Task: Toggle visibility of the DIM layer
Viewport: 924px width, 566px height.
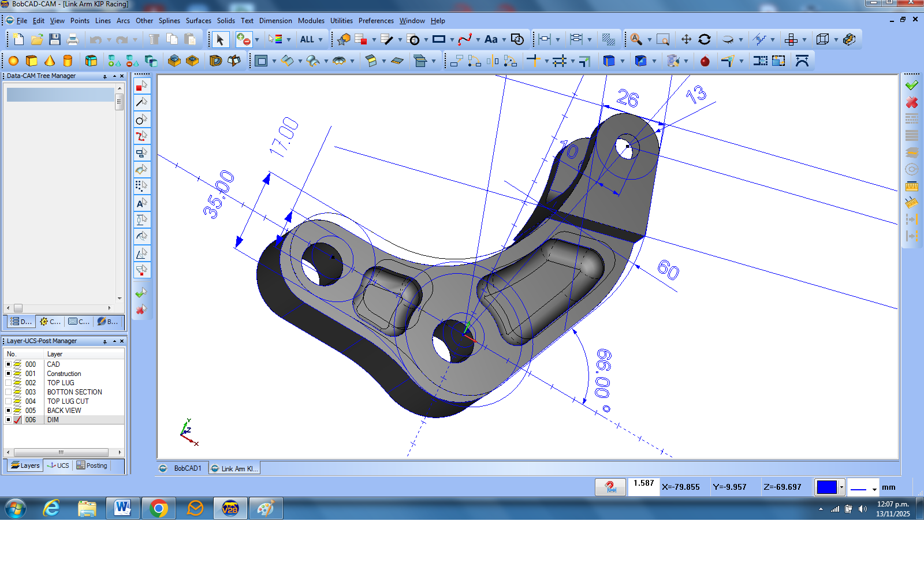Action: pyautogui.click(x=8, y=420)
